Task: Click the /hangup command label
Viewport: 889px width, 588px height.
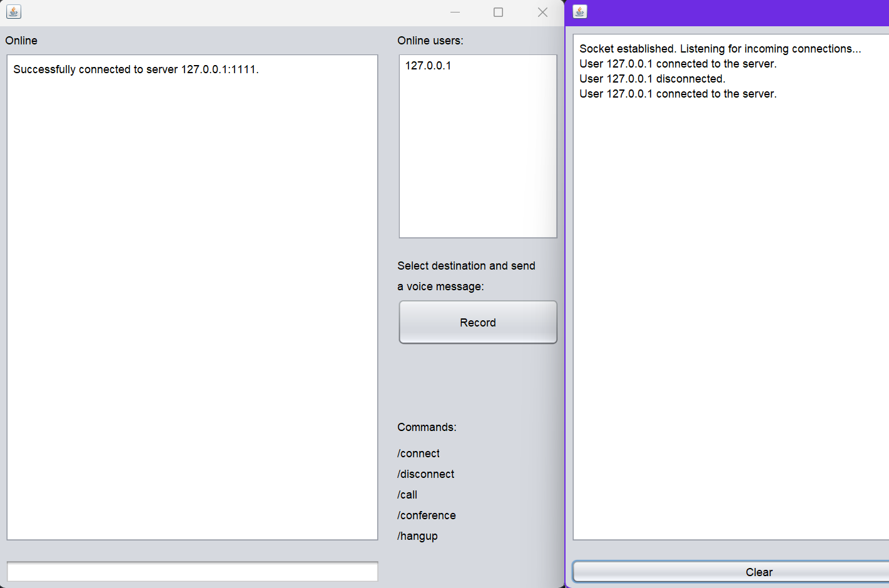Action: tap(417, 536)
